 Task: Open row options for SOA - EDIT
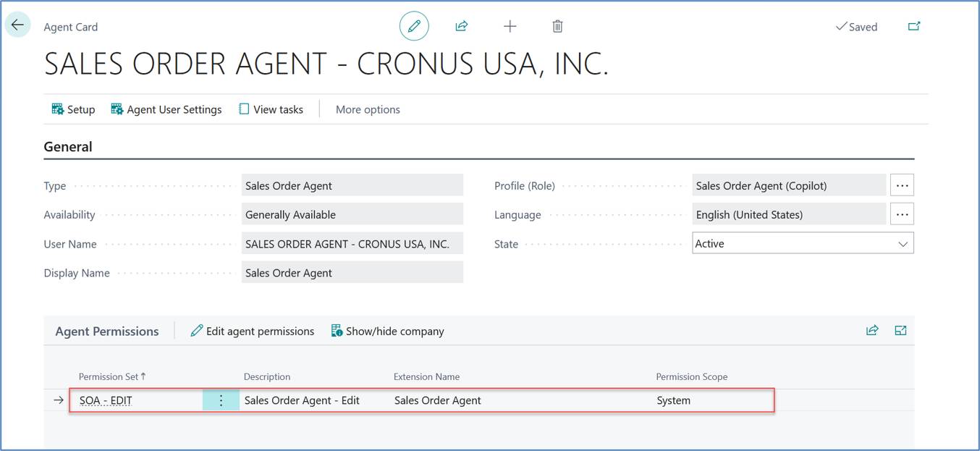(x=221, y=400)
